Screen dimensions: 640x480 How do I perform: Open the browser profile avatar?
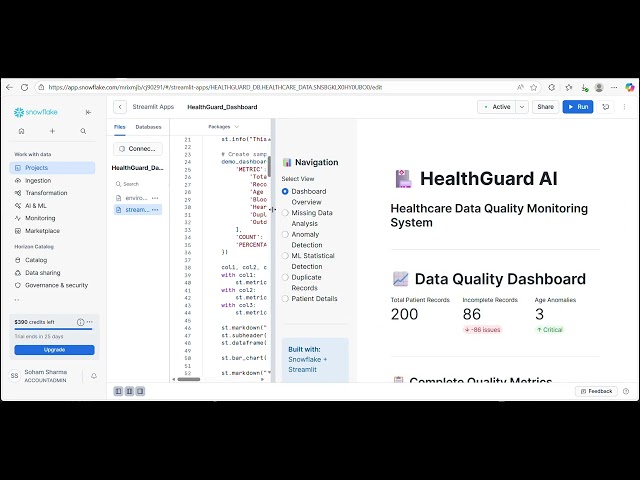[599, 87]
